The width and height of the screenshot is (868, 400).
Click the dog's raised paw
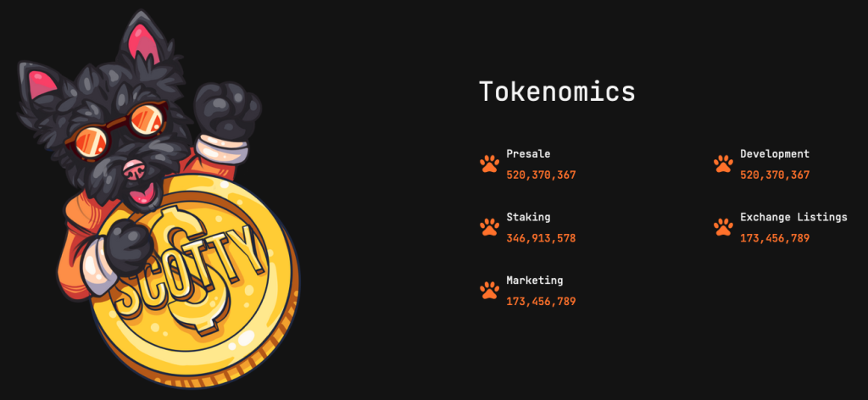tap(225, 112)
